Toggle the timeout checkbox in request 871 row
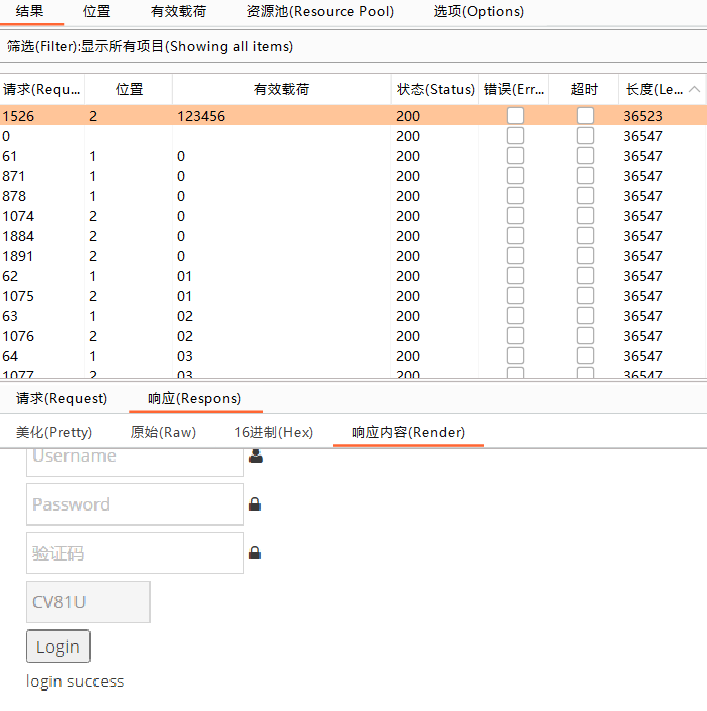Screen dimensions: 707x711 pos(585,175)
